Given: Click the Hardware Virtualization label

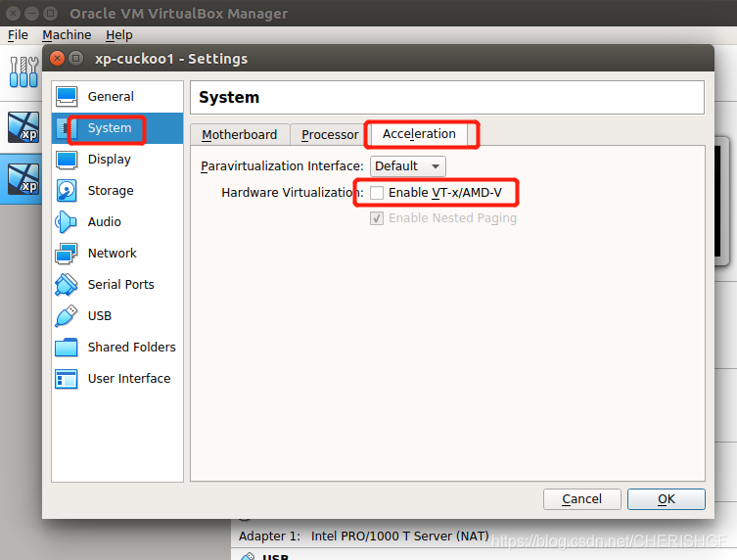Looking at the screenshot, I should (293, 193).
